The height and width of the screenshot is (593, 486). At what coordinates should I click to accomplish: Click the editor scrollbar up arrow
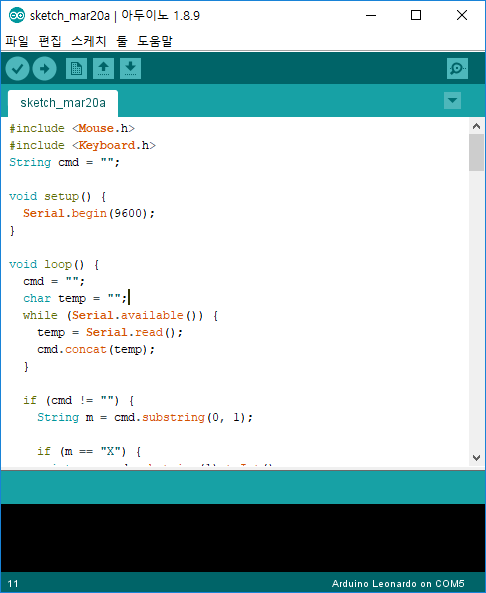tap(477, 126)
